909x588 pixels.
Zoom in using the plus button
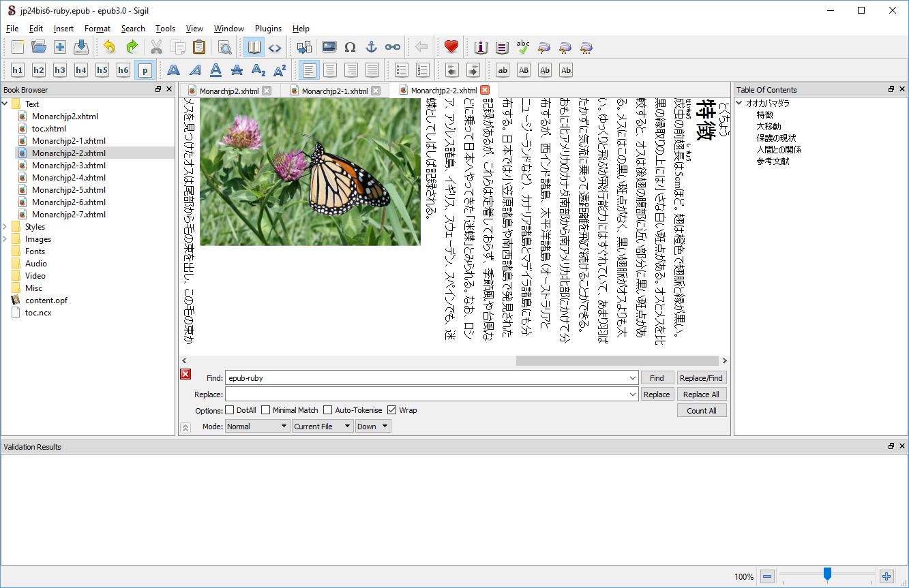coord(886,576)
